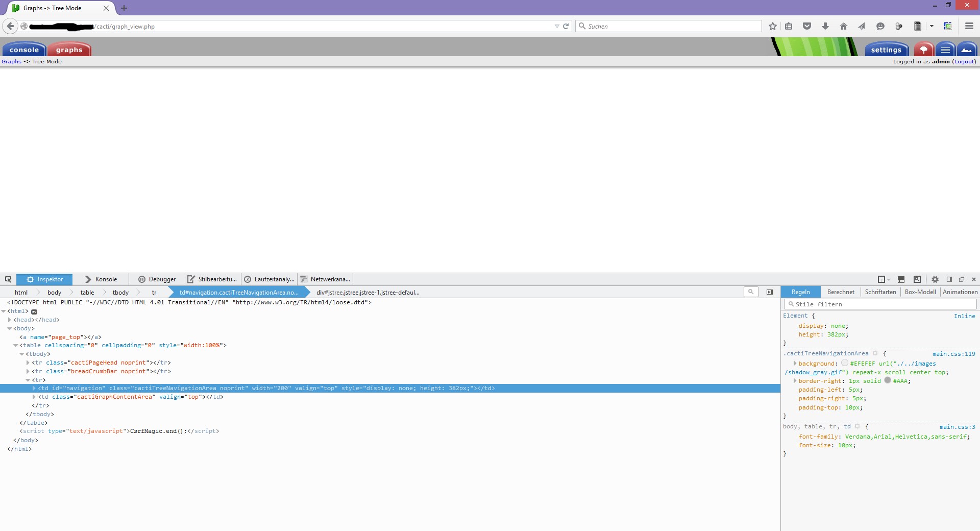Open the smiley chat icon
Screen dimensions: 980x531
[880, 26]
